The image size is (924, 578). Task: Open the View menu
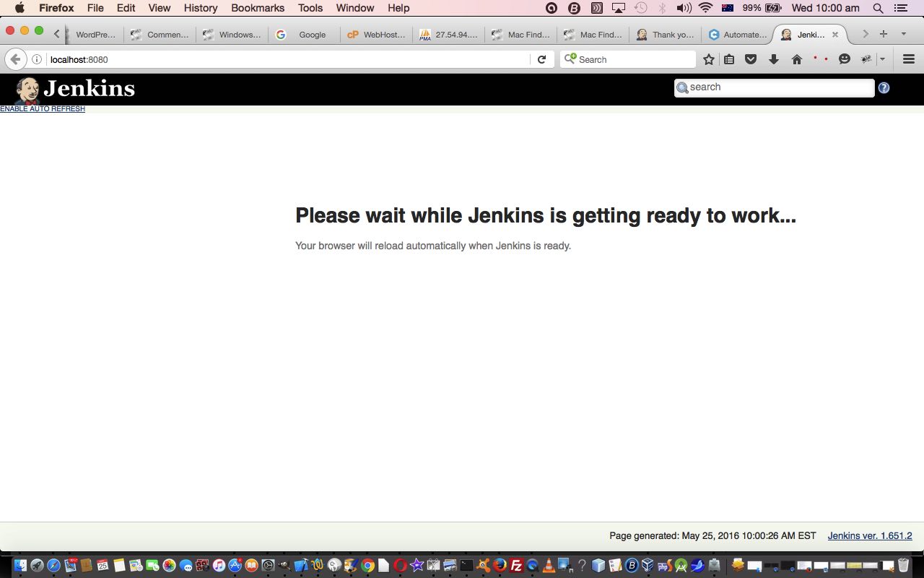click(x=160, y=8)
